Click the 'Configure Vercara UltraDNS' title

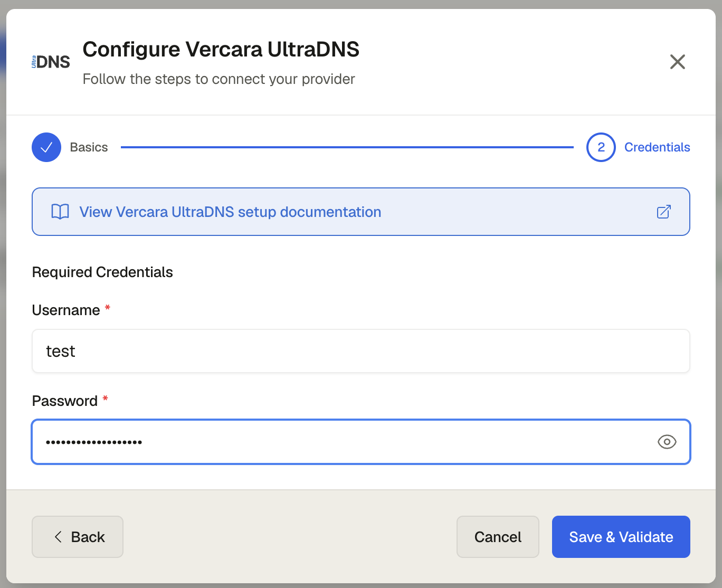click(221, 50)
